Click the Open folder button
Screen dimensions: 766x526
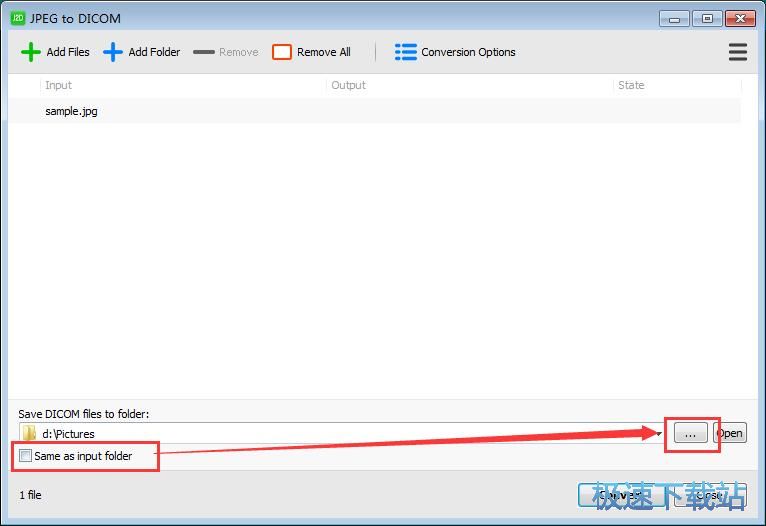click(730, 433)
